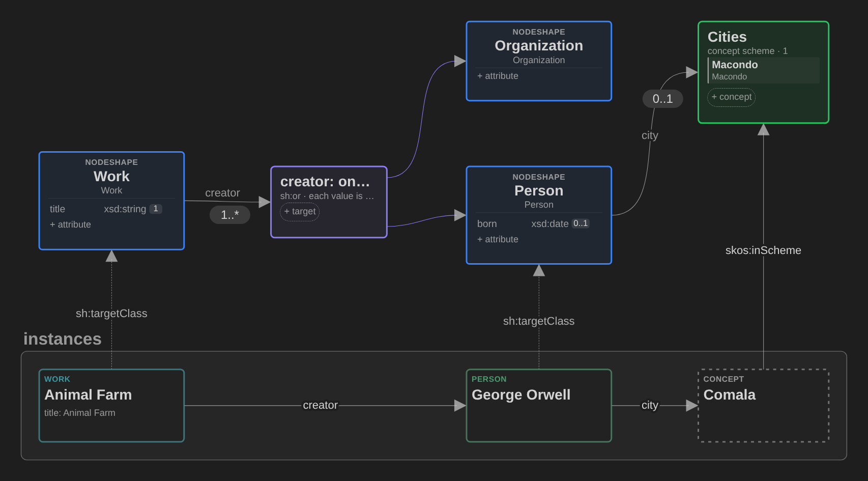The image size is (868, 481).
Task: Click the city edge label below 0..1
Action: tap(650, 135)
